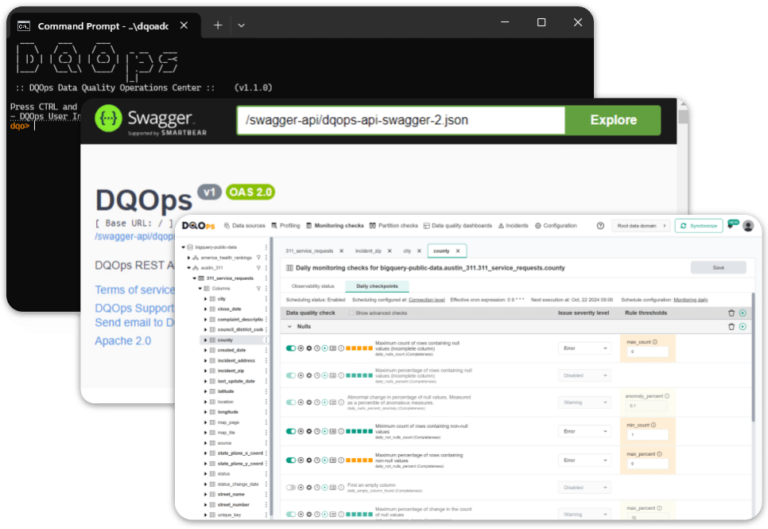Open Data quality dashboards section
The image size is (768, 529).
[457, 226]
